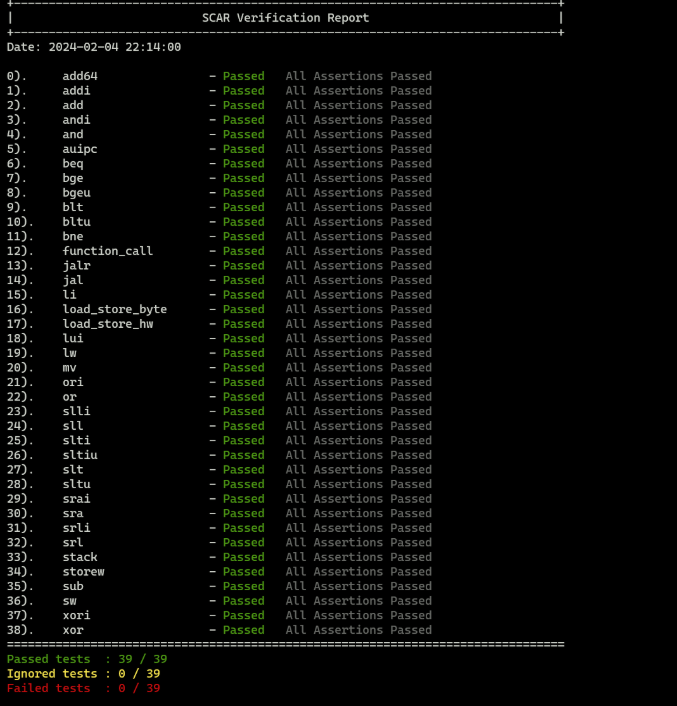Click the xori test name

coord(76,615)
